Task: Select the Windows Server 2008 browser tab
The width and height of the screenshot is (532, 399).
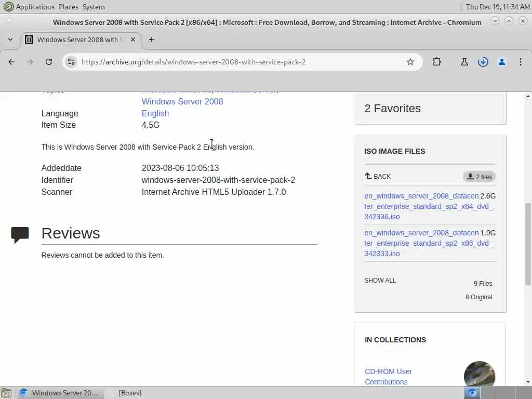Action: (x=82, y=39)
